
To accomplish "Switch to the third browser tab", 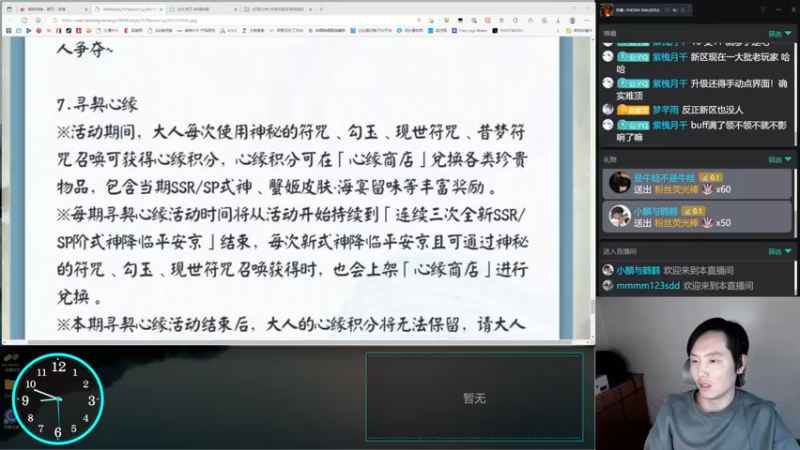I will pos(203,9).
